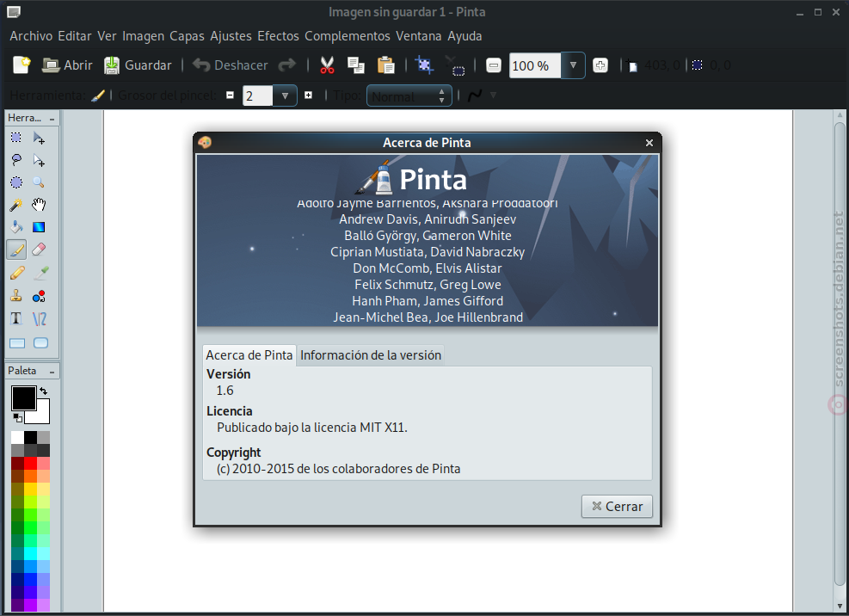Image resolution: width=849 pixels, height=616 pixels.
Task: Open the Efectos menu
Action: 279,36
